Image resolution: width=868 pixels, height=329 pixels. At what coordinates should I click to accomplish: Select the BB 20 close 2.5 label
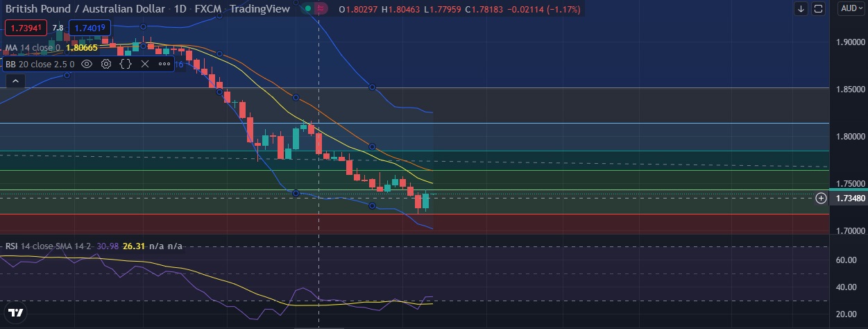40,64
